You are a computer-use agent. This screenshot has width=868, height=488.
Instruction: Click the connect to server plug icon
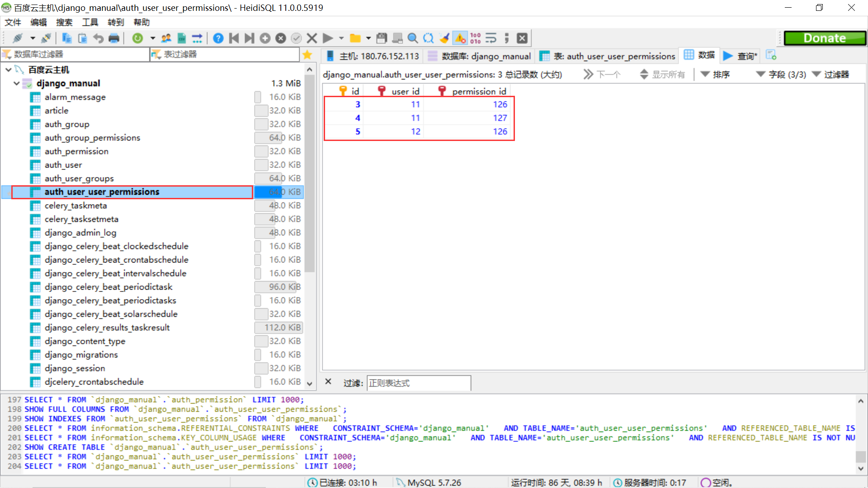click(18, 38)
